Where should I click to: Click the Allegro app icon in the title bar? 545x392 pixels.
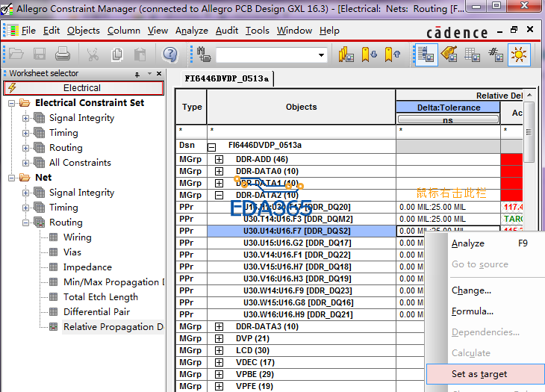7,9
